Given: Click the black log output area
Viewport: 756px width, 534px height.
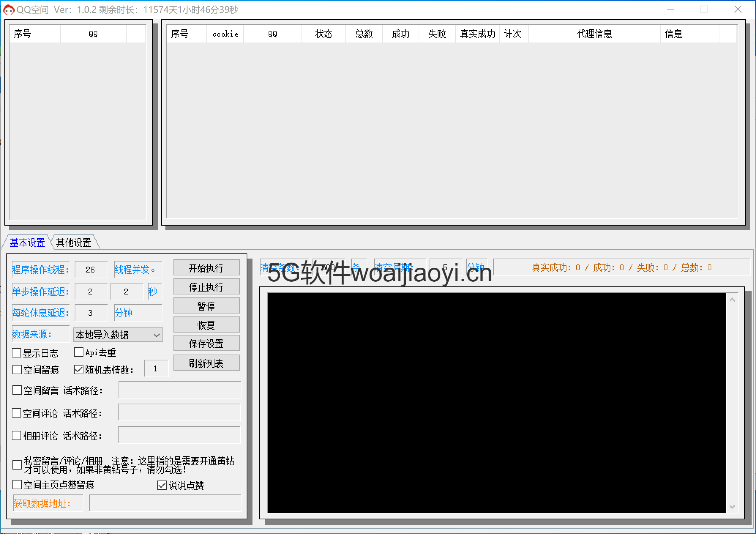Looking at the screenshot, I should pos(497,403).
